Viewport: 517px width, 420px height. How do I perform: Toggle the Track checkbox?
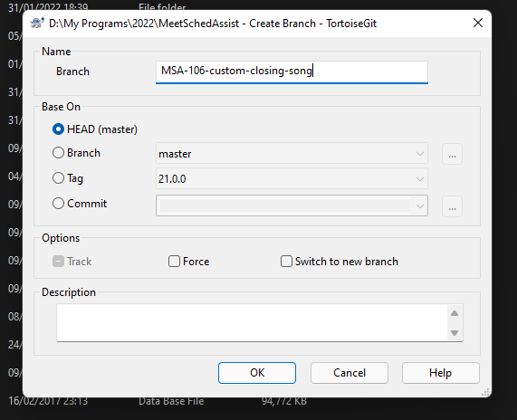[58, 262]
